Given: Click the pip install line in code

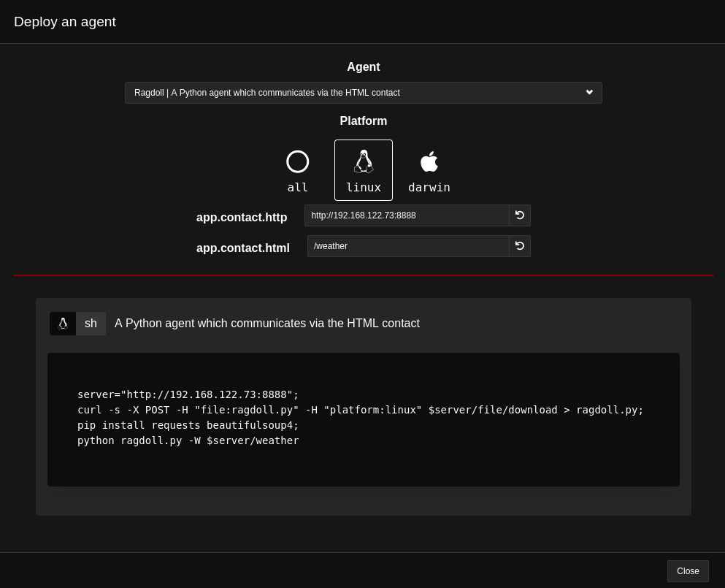Looking at the screenshot, I should pyautogui.click(x=188, y=425).
